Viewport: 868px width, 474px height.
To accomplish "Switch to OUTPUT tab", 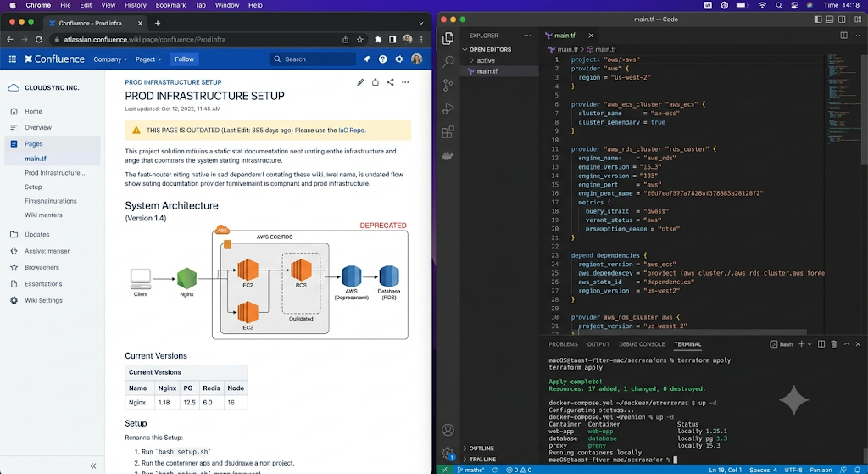I will (x=598, y=344).
